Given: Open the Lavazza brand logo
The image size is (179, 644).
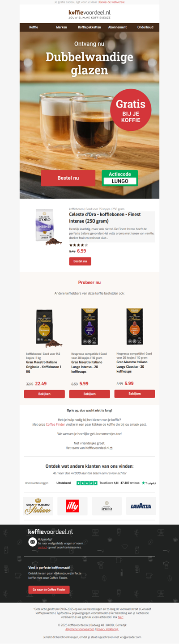Looking at the screenshot, I should tap(141, 506).
